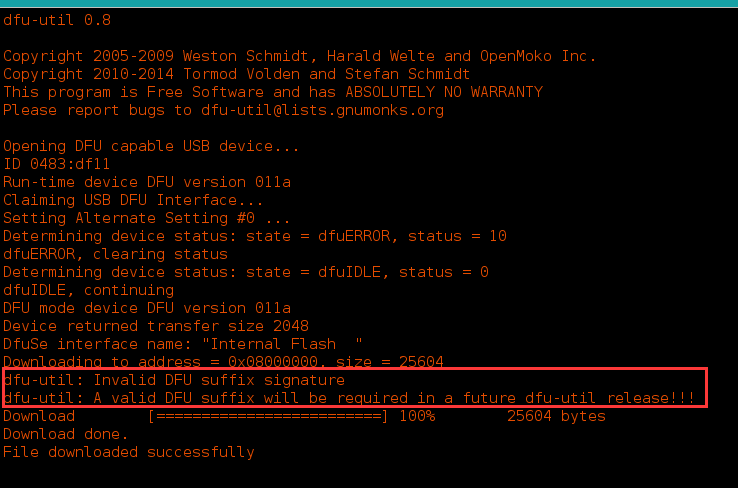Click the Claiming USB DFU Interface line
The width and height of the screenshot is (738, 488).
(133, 200)
